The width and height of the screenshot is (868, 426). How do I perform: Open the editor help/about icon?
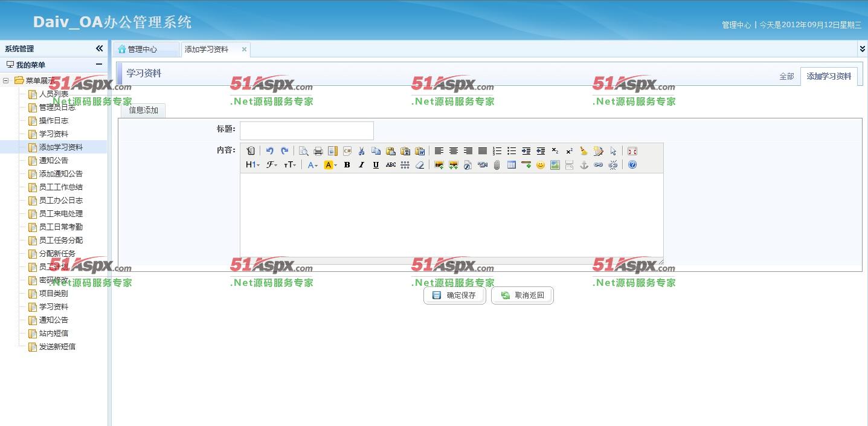[x=632, y=165]
